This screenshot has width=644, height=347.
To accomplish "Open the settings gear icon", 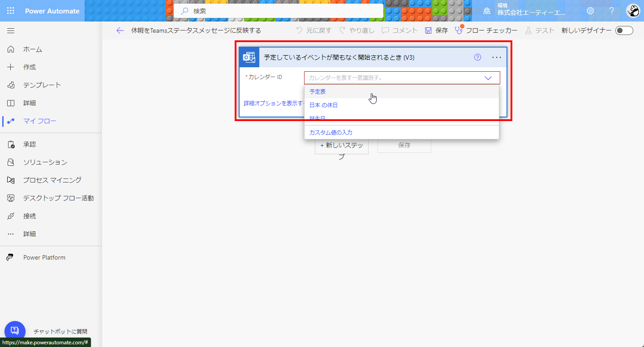I will (591, 11).
